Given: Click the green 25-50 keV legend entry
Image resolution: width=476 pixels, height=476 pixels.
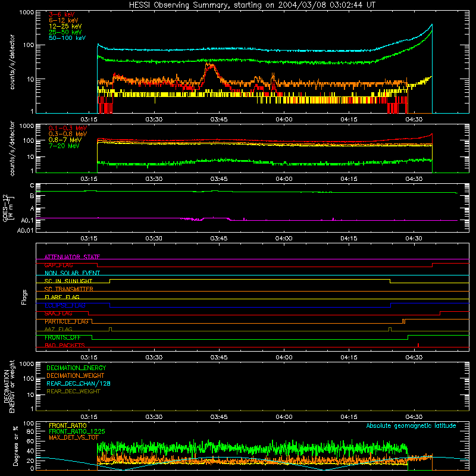Looking at the screenshot, I should pos(65,32).
